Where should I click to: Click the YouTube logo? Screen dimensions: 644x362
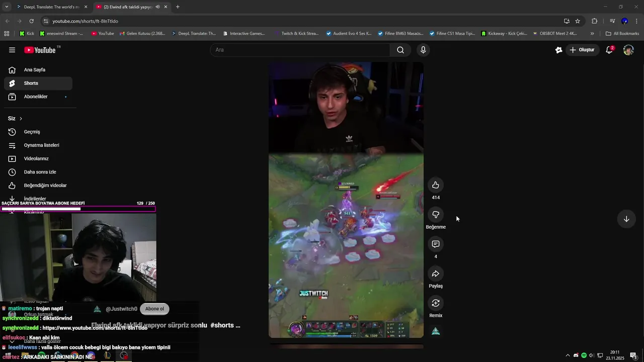click(x=40, y=50)
